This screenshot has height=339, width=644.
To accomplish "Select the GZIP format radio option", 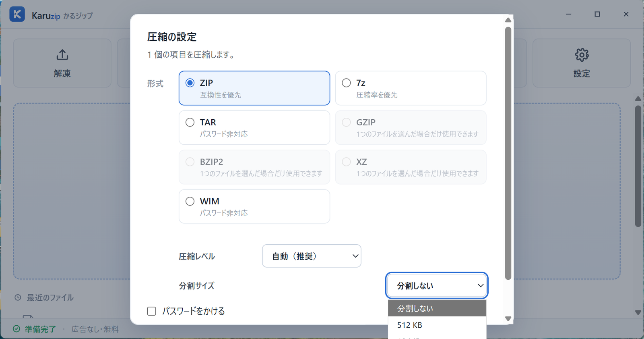I will [346, 122].
